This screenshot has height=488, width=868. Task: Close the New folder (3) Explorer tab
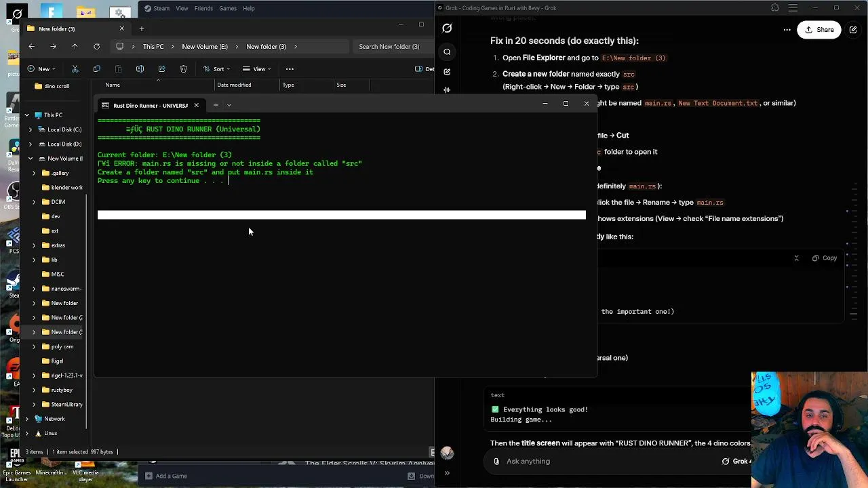pyautogui.click(x=122, y=28)
